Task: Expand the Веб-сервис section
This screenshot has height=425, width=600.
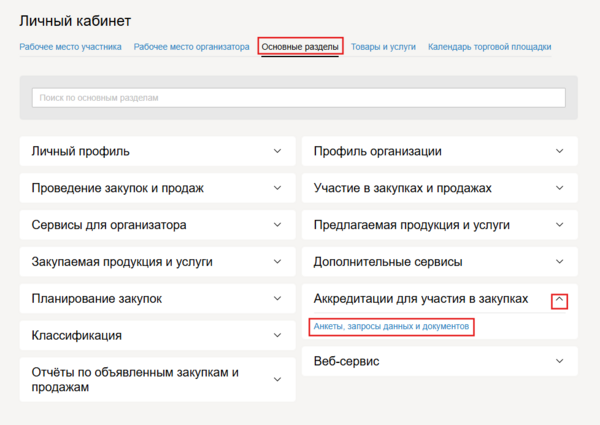Action: tap(559, 360)
